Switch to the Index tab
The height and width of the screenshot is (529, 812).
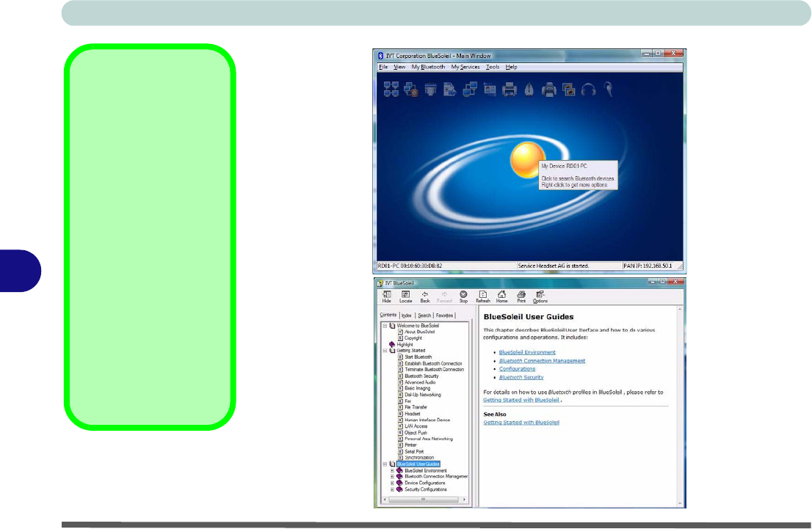(407, 315)
